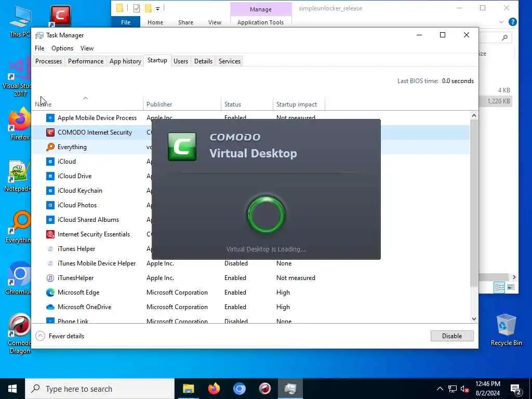The width and height of the screenshot is (532, 399).
Task: Click the muted speaker tray icon
Action: click(465, 389)
